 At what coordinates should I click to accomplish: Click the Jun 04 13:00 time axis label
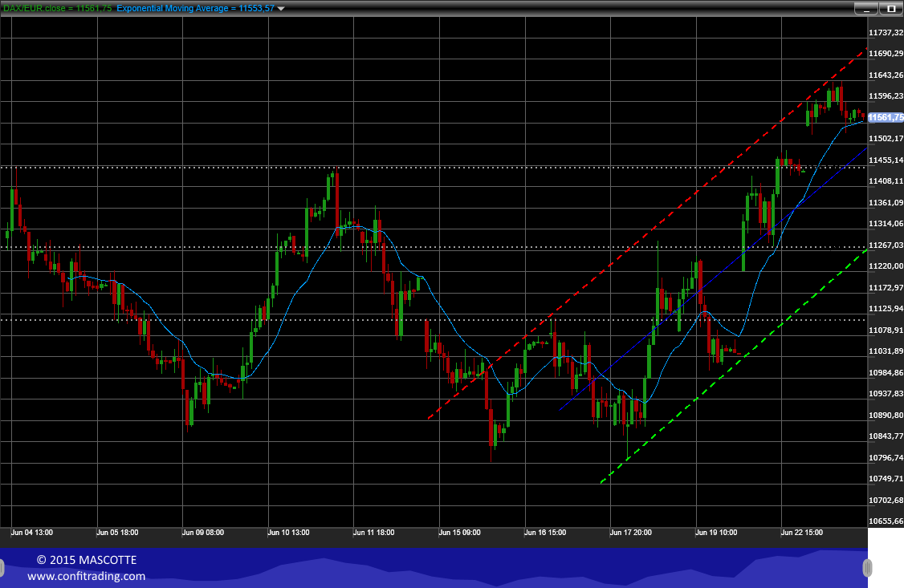pyautogui.click(x=31, y=533)
